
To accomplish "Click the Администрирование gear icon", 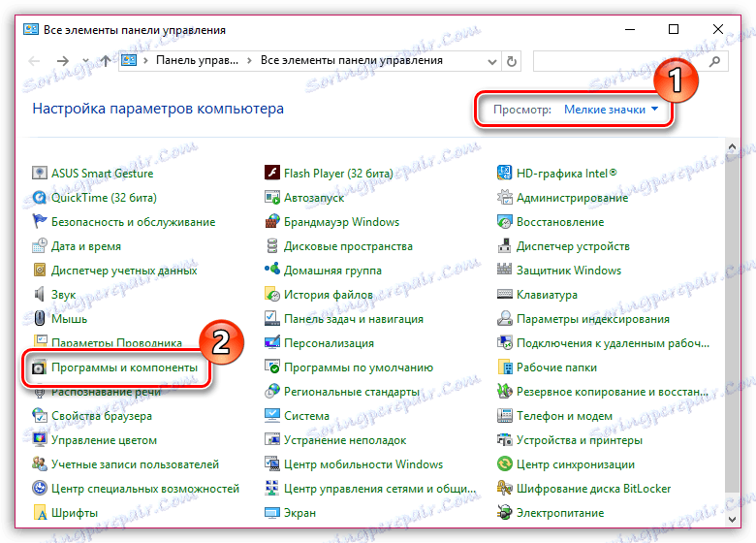I will coord(504,197).
